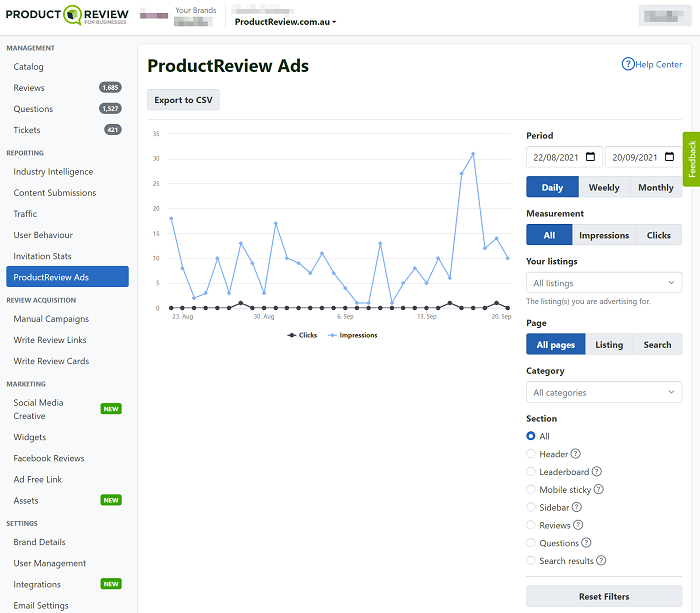Select the Leaderboard section radio button

(x=530, y=471)
